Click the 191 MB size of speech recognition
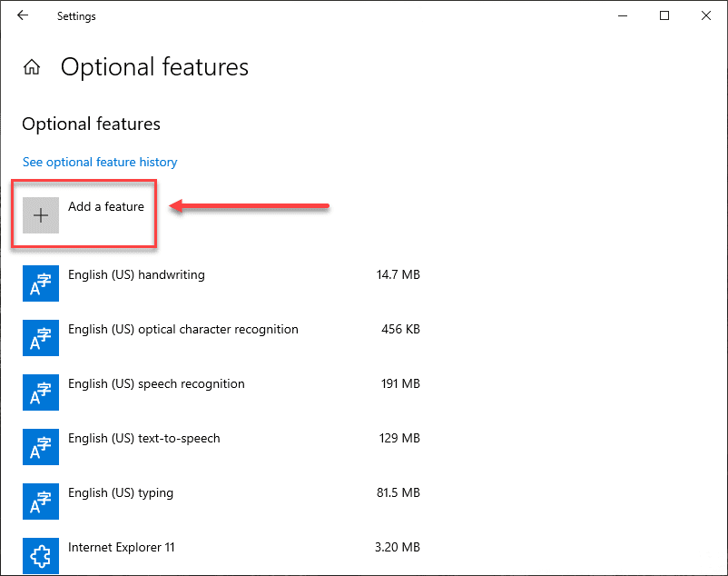The height and width of the screenshot is (576, 728). tap(399, 383)
